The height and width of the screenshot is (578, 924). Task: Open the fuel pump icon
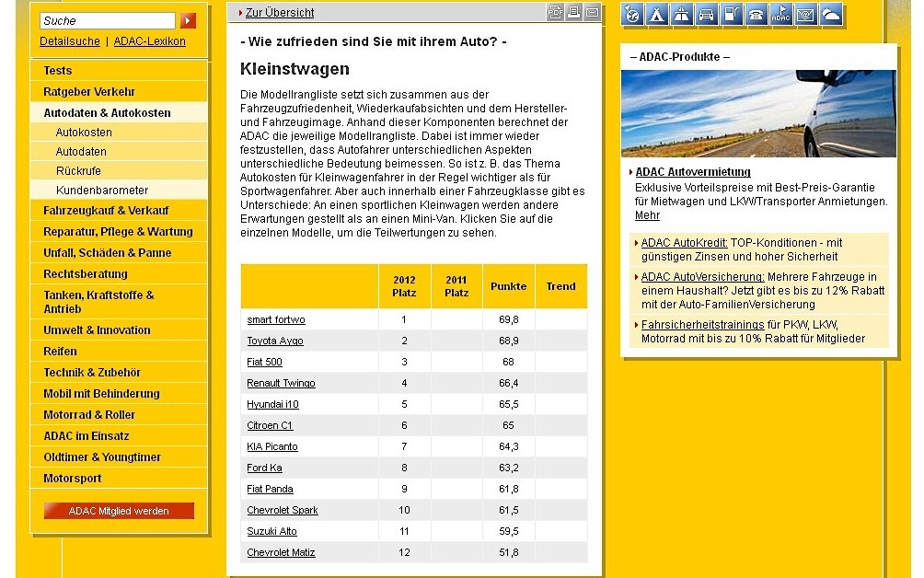click(x=732, y=14)
